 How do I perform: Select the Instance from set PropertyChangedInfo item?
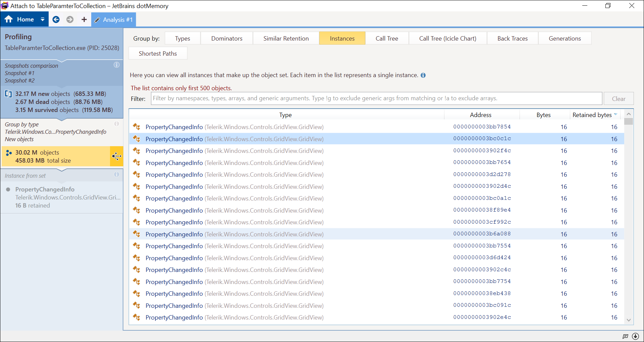tap(62, 197)
